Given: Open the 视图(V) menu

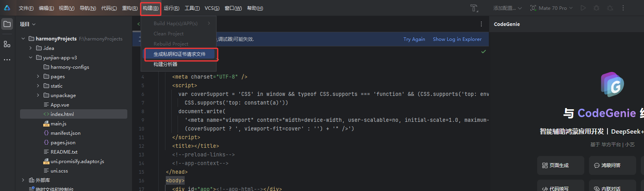Looking at the screenshot, I should point(66,8).
